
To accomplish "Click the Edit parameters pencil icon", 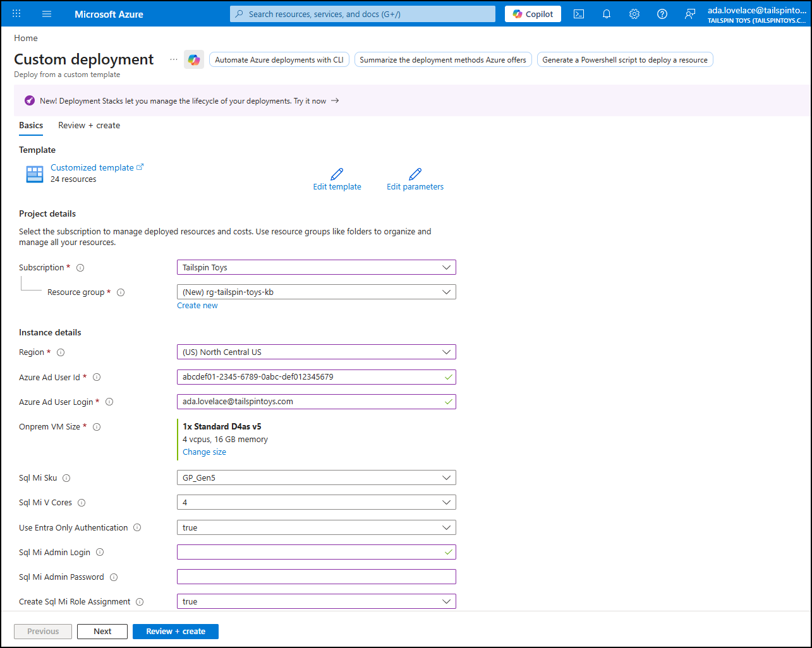I will tap(415, 174).
